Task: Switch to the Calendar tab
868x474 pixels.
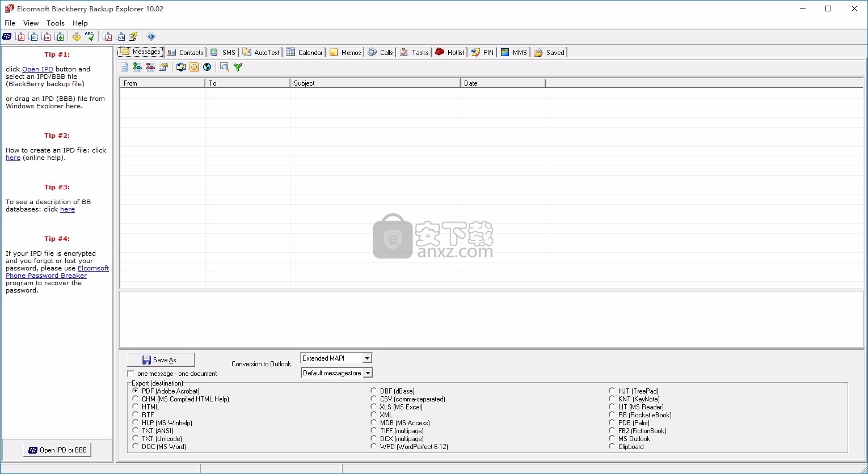Action: [x=304, y=52]
